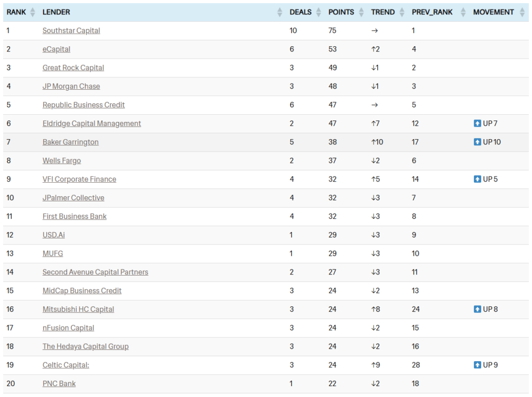This screenshot has width=532, height=397.
Task: Visit the JP Morgan Chase link
Action: tap(71, 87)
